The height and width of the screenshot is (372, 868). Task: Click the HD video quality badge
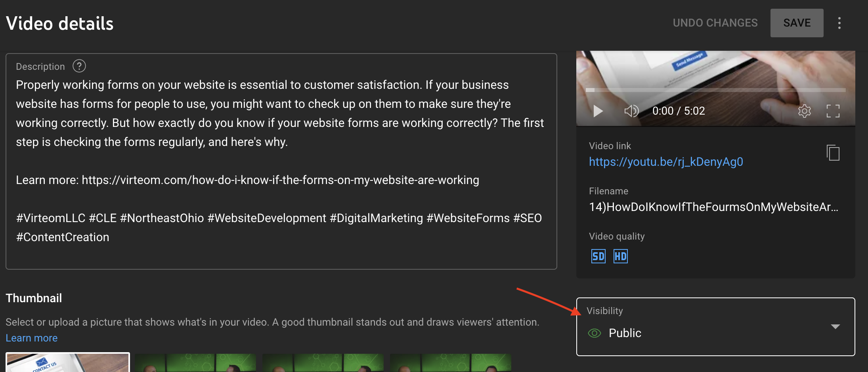(x=620, y=257)
